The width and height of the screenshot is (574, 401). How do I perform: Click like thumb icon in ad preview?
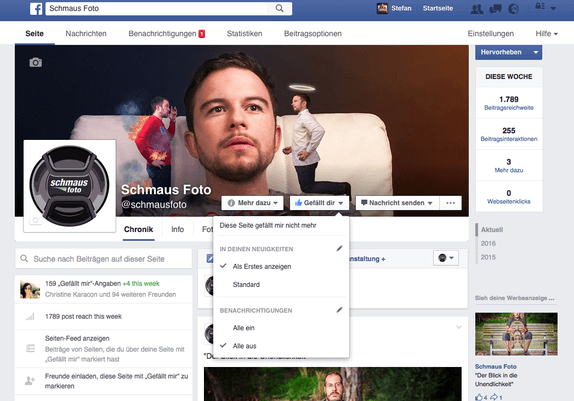(x=478, y=397)
